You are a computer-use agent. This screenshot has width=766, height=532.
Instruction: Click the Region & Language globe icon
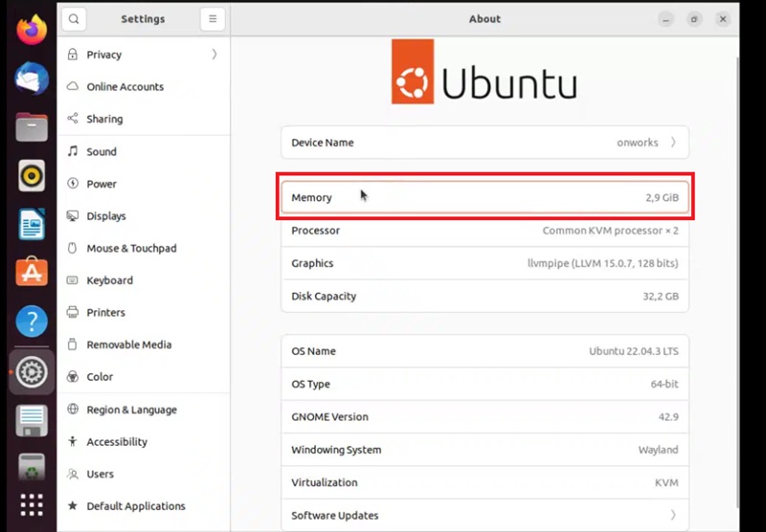click(73, 409)
